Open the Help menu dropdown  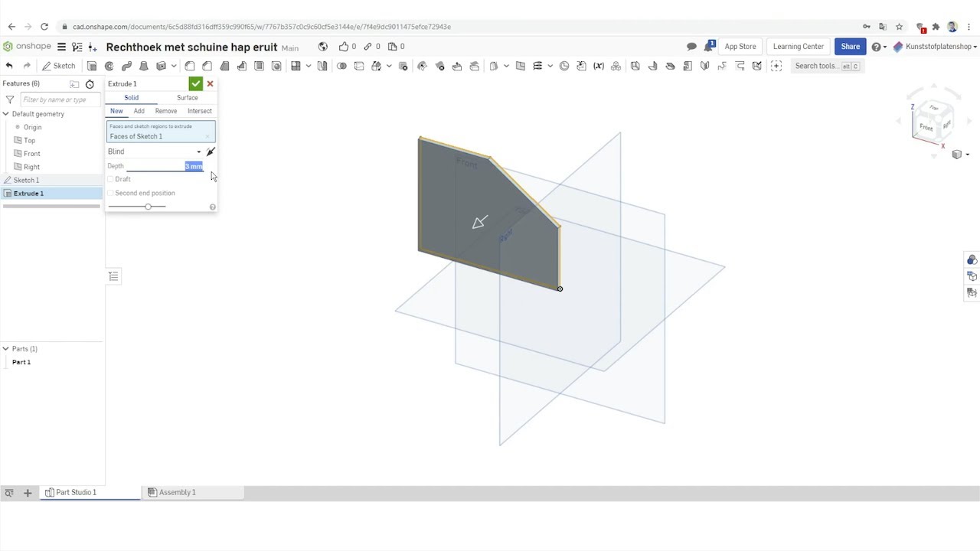(x=879, y=47)
